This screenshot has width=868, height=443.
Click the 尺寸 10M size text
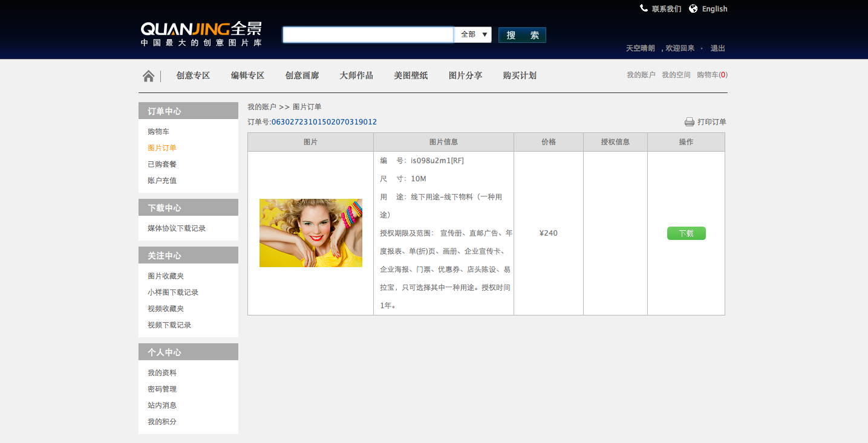pyautogui.click(x=403, y=179)
